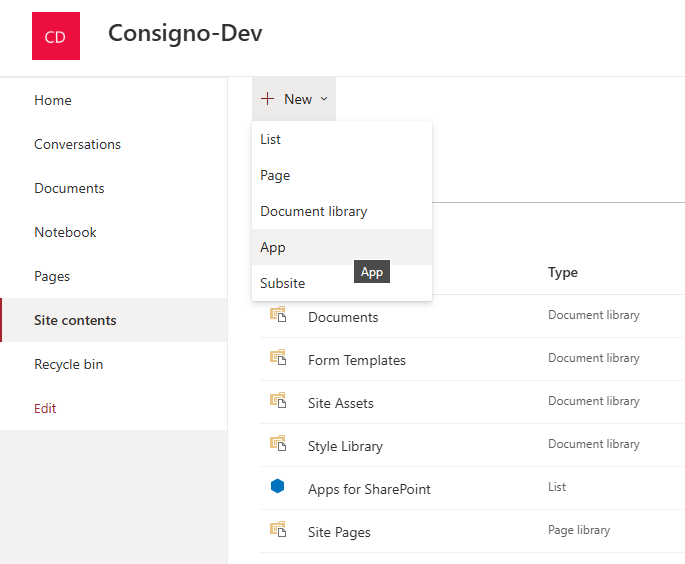
Task: Open the Site Pages row name
Action: coord(339,532)
